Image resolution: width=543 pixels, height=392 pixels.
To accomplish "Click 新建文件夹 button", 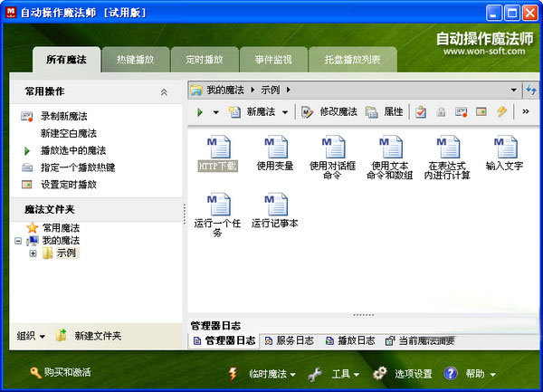I will (89, 336).
